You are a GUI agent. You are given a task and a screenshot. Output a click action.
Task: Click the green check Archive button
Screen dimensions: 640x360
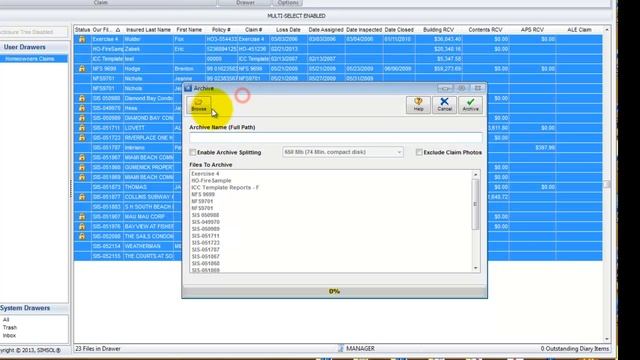[471, 105]
